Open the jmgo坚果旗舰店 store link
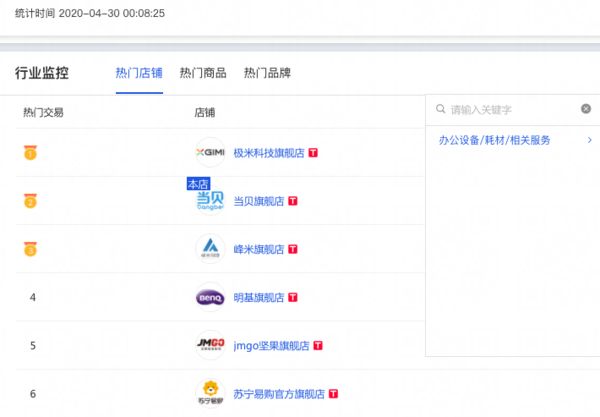Screen dimensions: 600x417 tap(270, 345)
